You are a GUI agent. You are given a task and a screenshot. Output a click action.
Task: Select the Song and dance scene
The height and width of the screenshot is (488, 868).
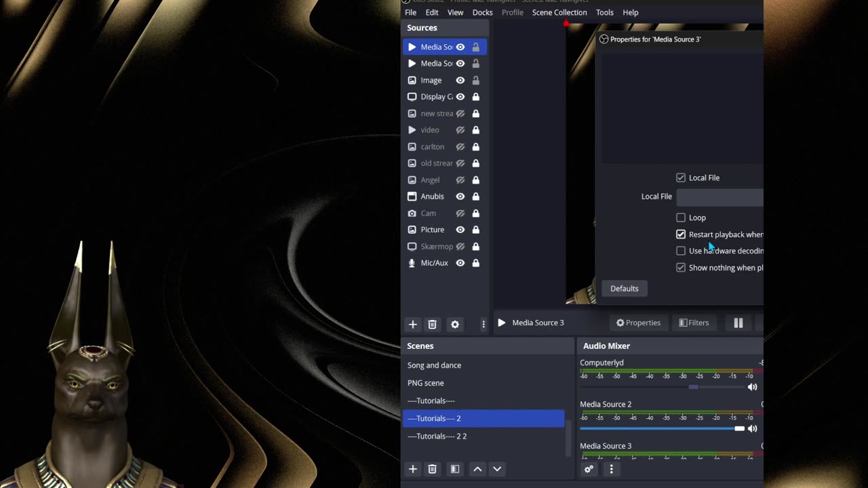tap(484, 365)
